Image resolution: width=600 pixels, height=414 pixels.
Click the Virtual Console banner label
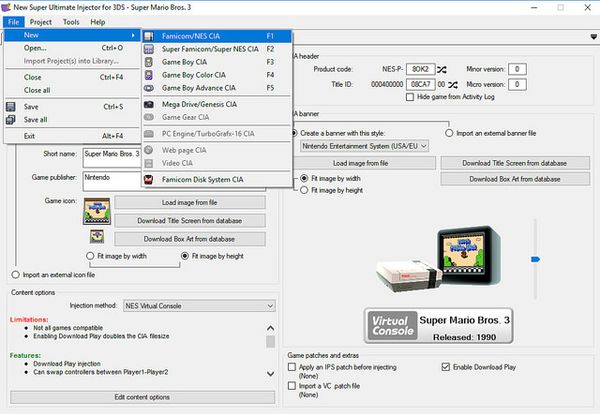438,326
